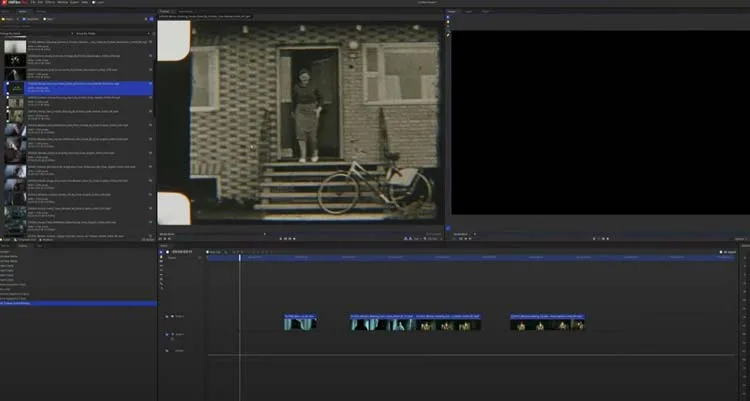Viewport: 750px width, 401px height.
Task: Click the blue round icon below Viewer tools
Action: (x=448, y=228)
